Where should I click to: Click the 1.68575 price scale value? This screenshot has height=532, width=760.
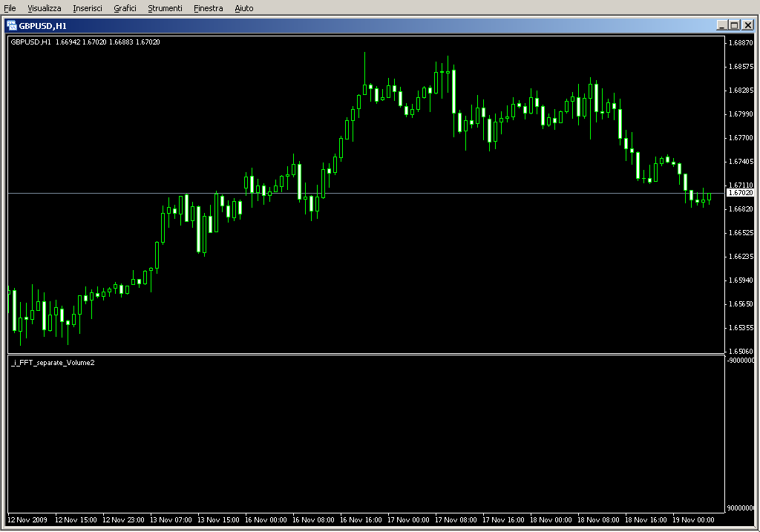tap(741, 66)
